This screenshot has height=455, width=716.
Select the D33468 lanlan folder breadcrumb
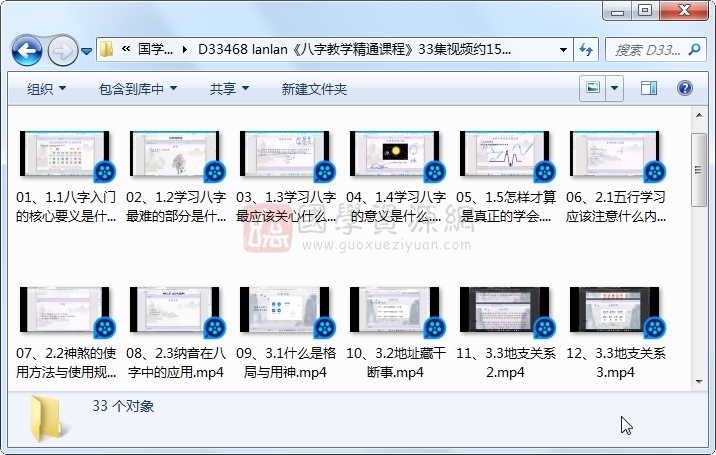click(354, 49)
